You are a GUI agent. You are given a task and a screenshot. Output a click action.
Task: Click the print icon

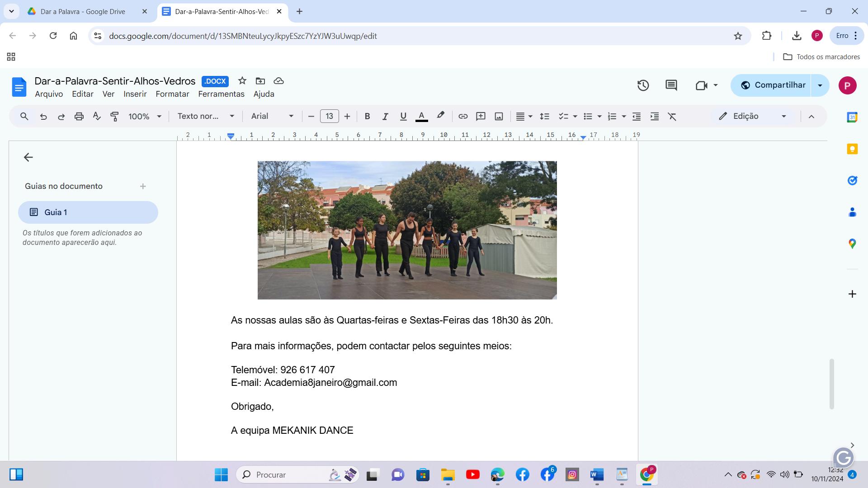(79, 116)
